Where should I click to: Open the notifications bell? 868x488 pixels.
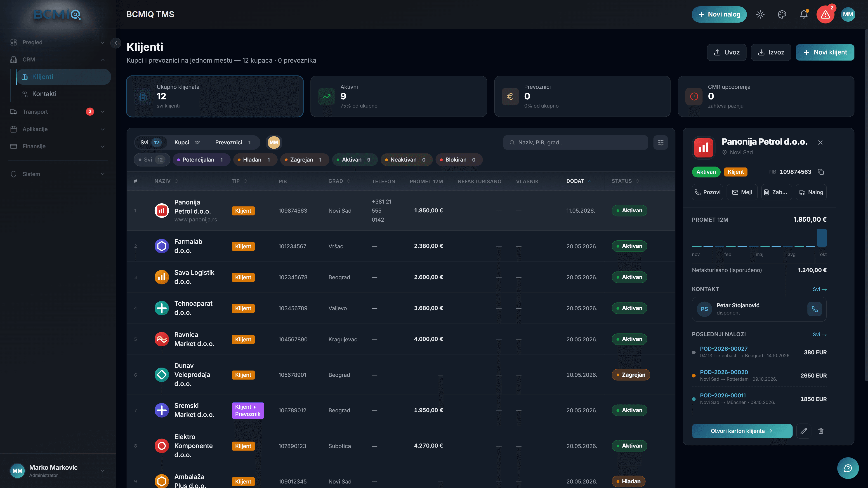point(804,14)
